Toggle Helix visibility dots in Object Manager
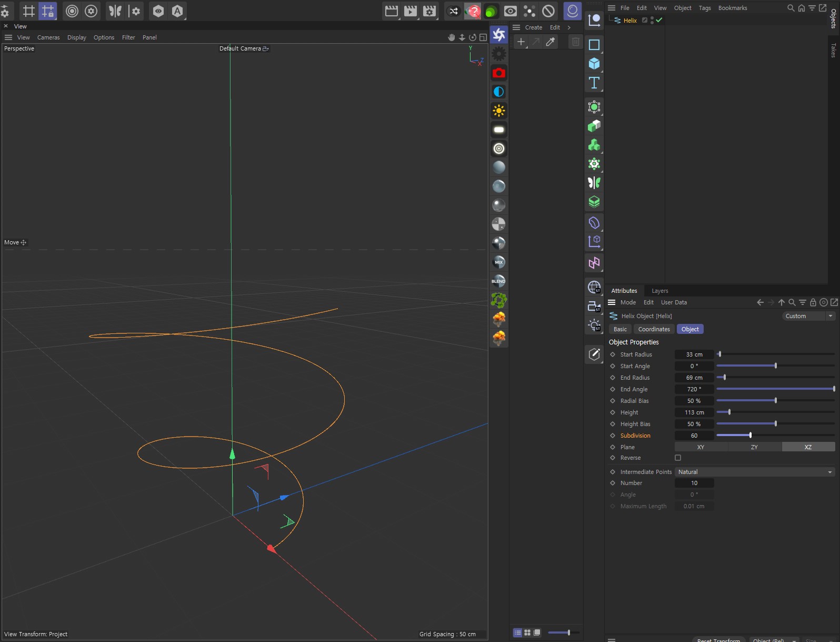Viewport: 840px width, 642px height. pyautogui.click(x=652, y=20)
